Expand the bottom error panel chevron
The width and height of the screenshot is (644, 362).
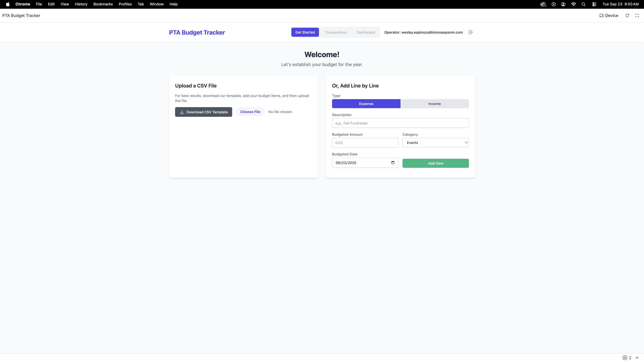pos(637,358)
